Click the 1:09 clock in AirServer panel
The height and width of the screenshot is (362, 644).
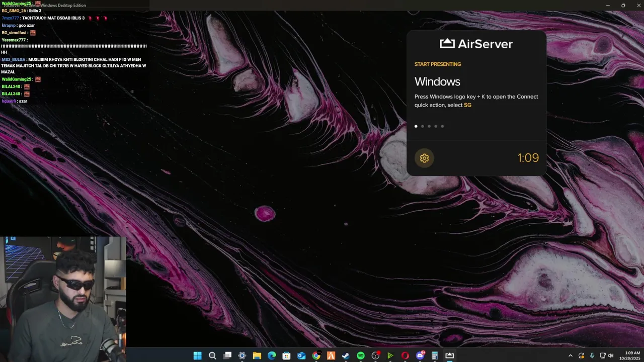(528, 158)
